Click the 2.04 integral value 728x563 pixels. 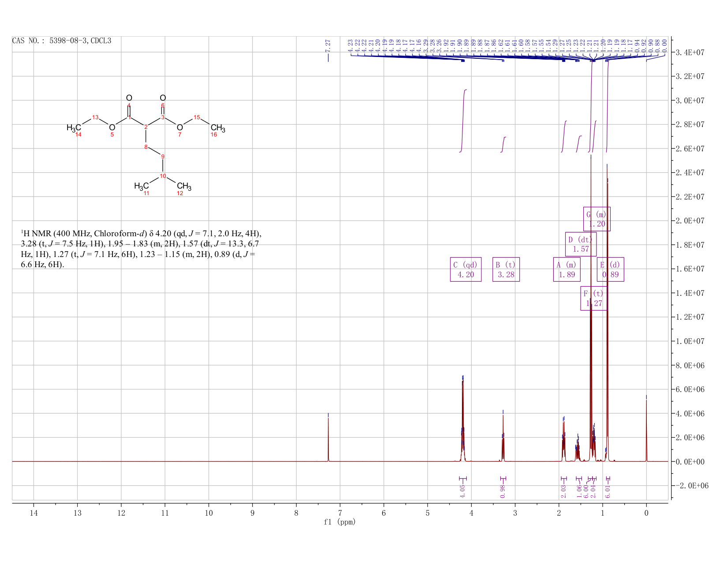[x=593, y=491]
